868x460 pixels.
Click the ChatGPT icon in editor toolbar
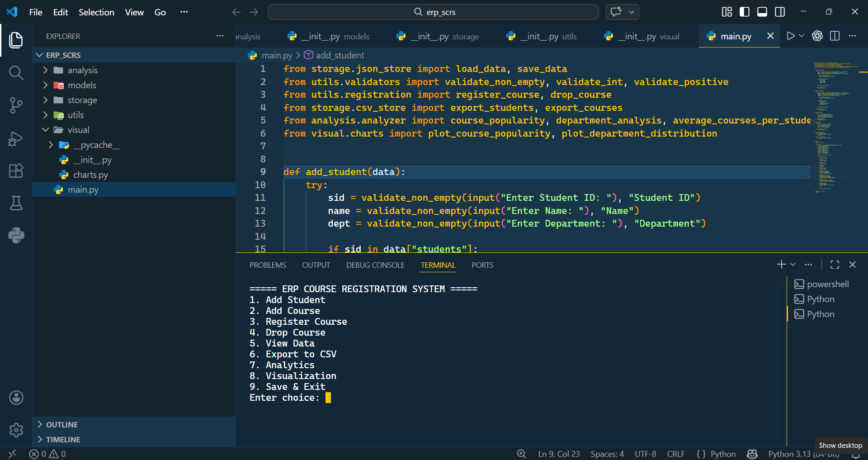[817, 36]
